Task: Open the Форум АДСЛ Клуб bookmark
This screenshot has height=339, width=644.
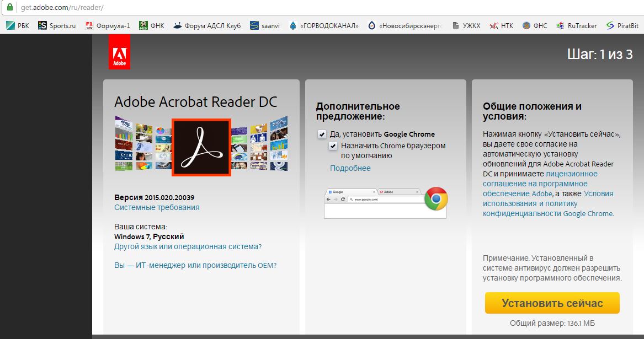Action: (x=206, y=25)
